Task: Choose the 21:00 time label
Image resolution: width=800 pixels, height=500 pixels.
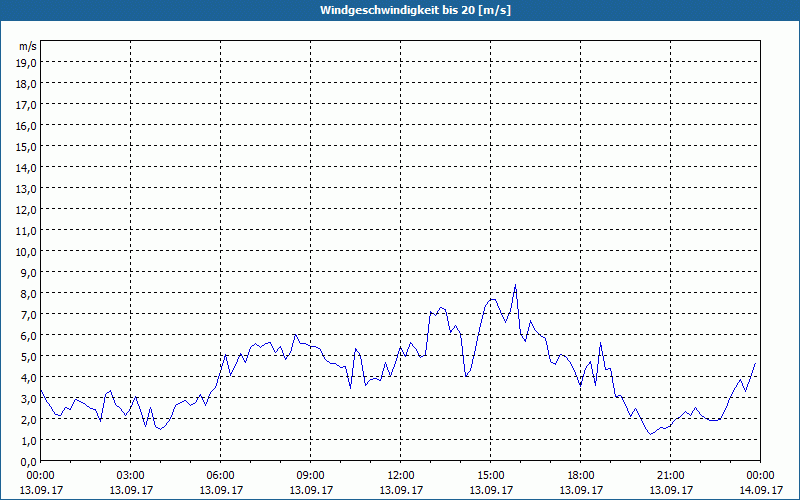Action: pos(670,476)
